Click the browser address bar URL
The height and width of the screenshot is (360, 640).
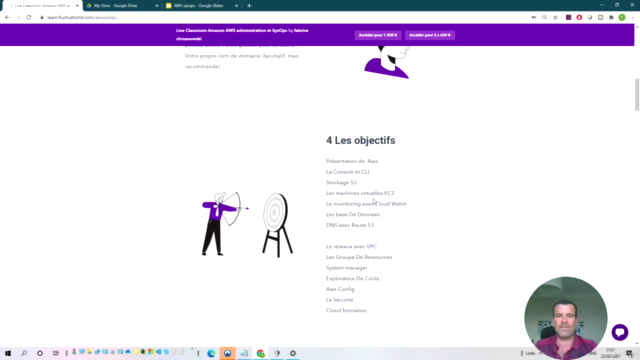[x=82, y=18]
